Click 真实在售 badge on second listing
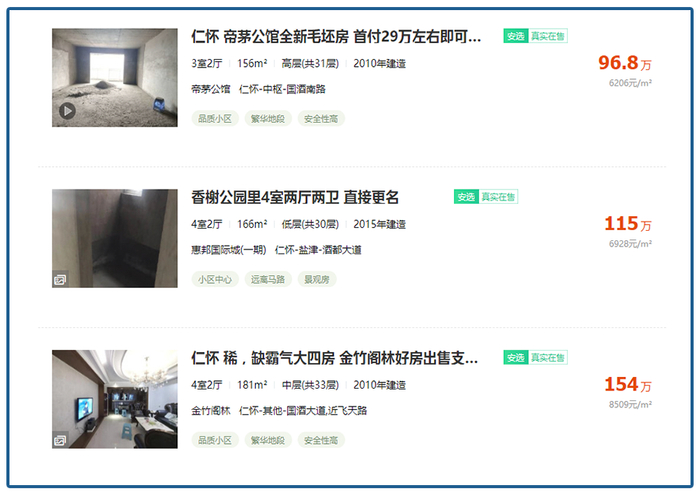Screen dimensions: 700x496 [498, 197]
